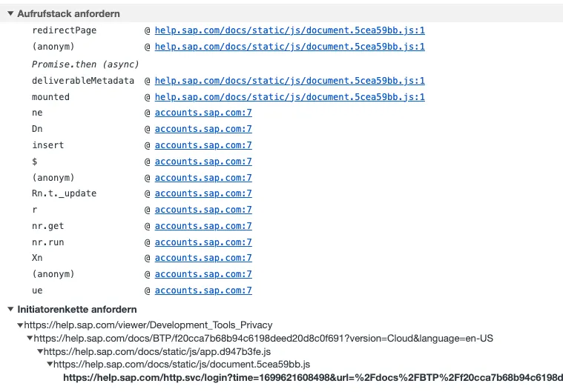563x392 pixels.
Task: Open the source link for Rn.t._update
Action: [203, 193]
